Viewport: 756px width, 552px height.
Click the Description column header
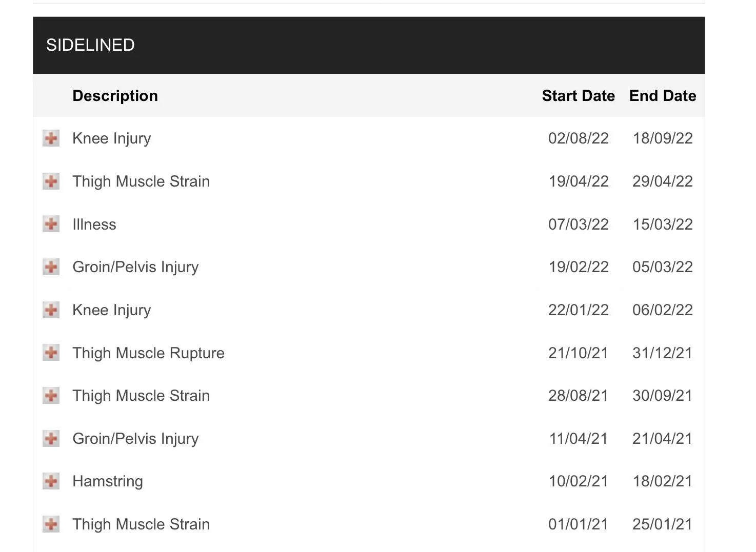(x=115, y=96)
